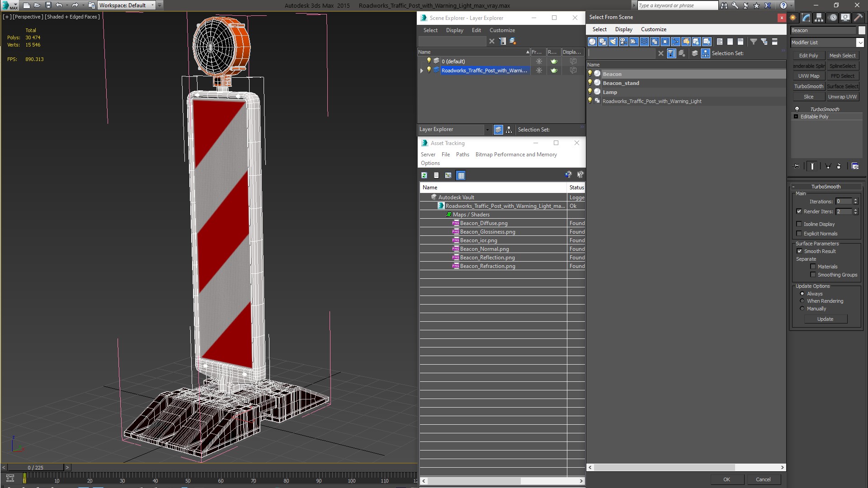Open Asset Tracking help icon

568,175
